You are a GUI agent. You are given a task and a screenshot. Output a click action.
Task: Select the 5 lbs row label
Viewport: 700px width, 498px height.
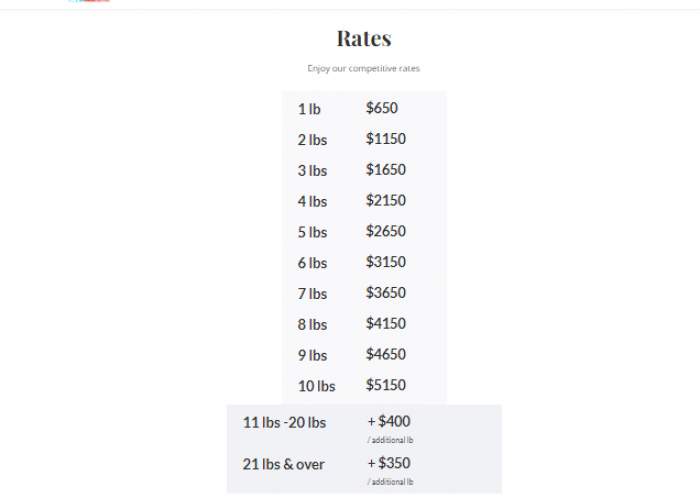(312, 232)
